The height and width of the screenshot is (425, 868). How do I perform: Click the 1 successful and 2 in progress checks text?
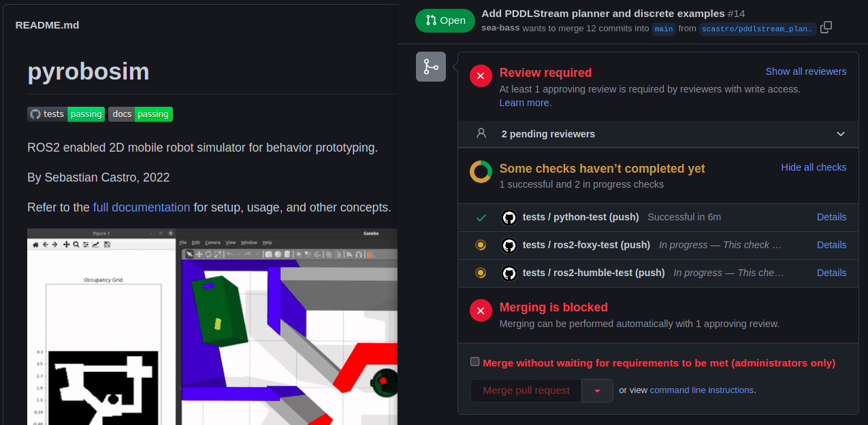(x=581, y=184)
